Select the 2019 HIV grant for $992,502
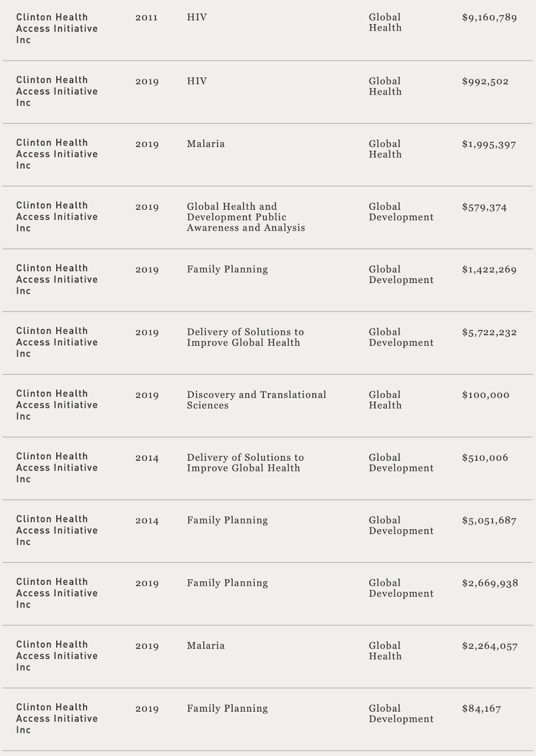Viewport: 536px width, 756px height. (x=268, y=92)
